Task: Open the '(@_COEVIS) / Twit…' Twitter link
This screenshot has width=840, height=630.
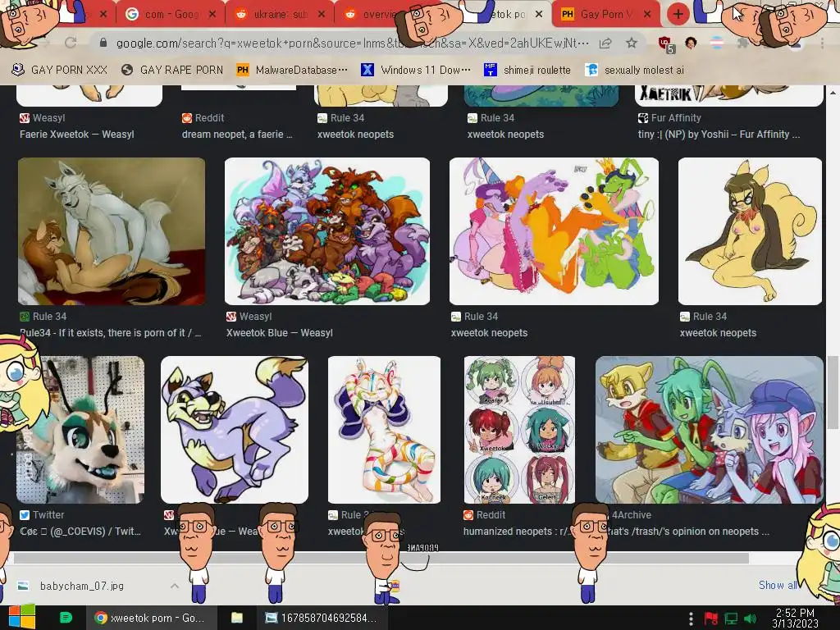Action: 80,532
